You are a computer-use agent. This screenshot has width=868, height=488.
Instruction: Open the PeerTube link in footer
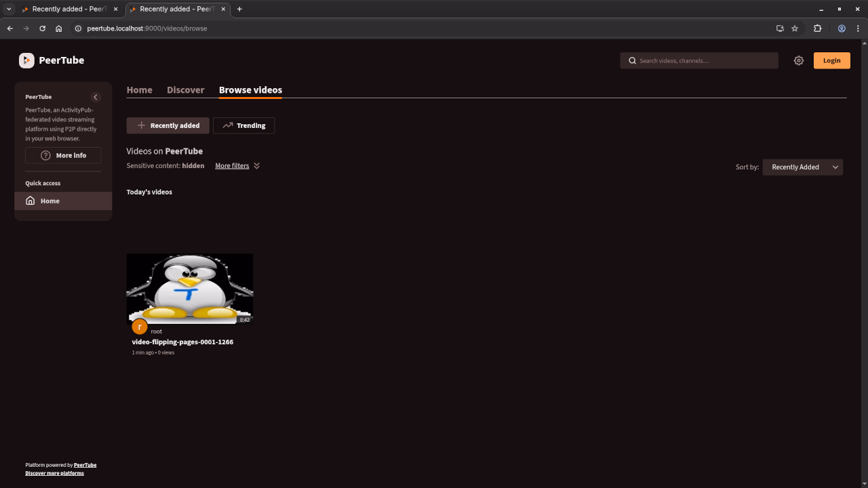(85, 465)
